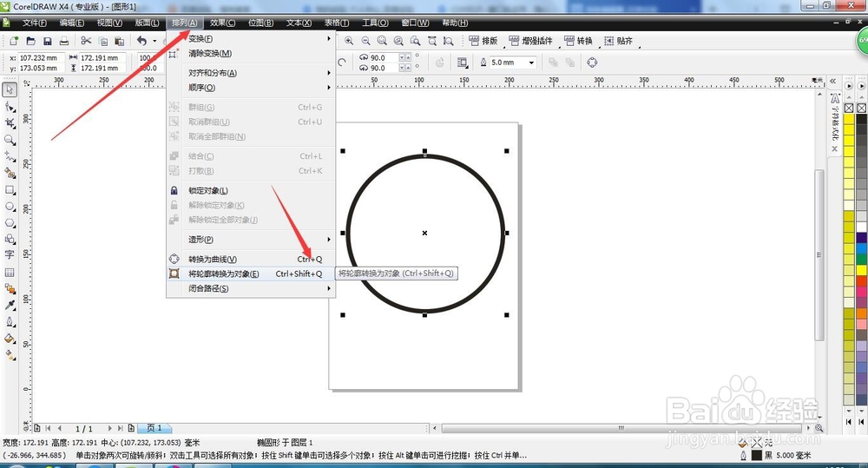
Task: Select the Rectangle tool
Action: pyautogui.click(x=10, y=189)
